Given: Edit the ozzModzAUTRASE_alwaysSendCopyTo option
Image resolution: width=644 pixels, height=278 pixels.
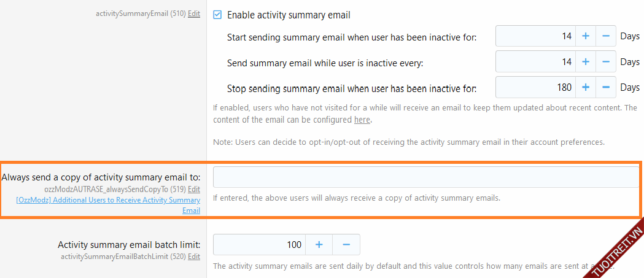Looking at the screenshot, I should pyautogui.click(x=194, y=189).
